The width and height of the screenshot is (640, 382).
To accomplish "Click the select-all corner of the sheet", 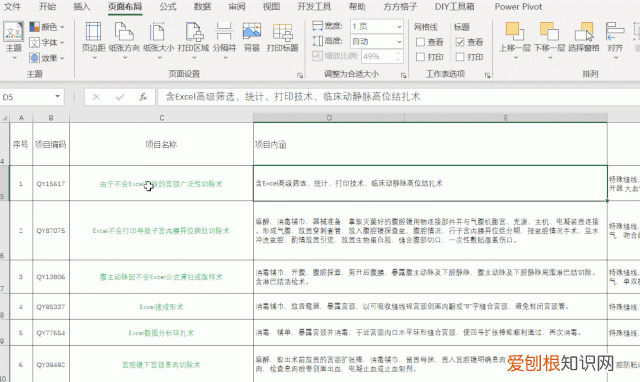I will click(4, 118).
